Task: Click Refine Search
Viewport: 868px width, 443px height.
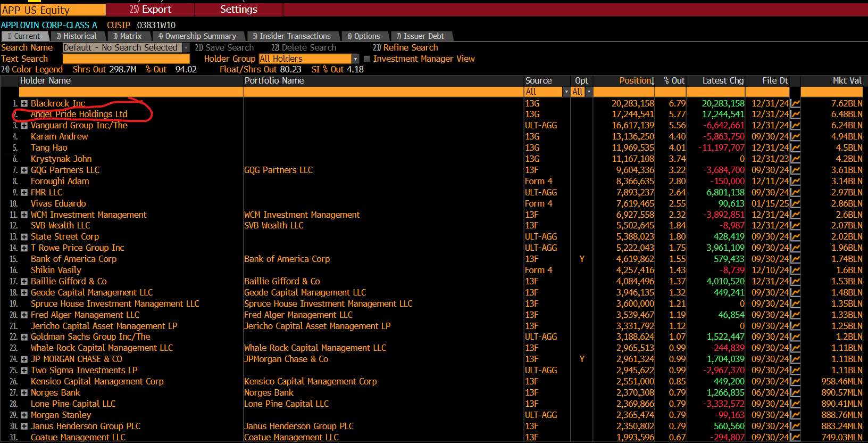Action: [405, 48]
